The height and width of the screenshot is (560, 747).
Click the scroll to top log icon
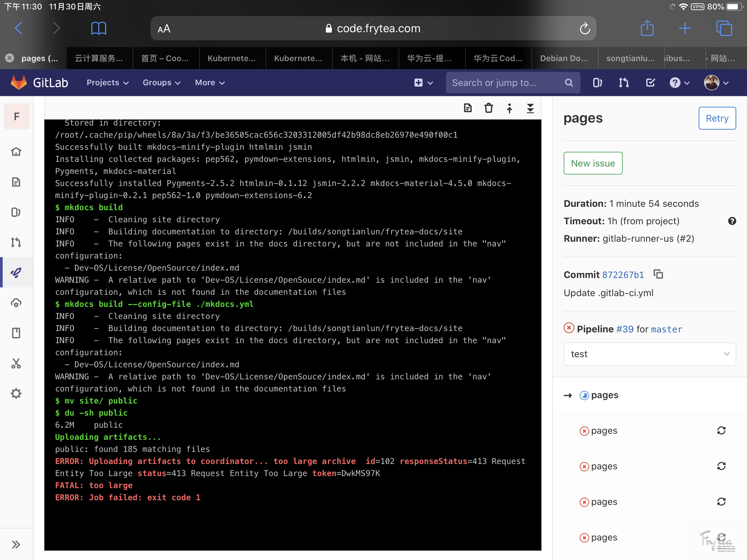(x=510, y=108)
